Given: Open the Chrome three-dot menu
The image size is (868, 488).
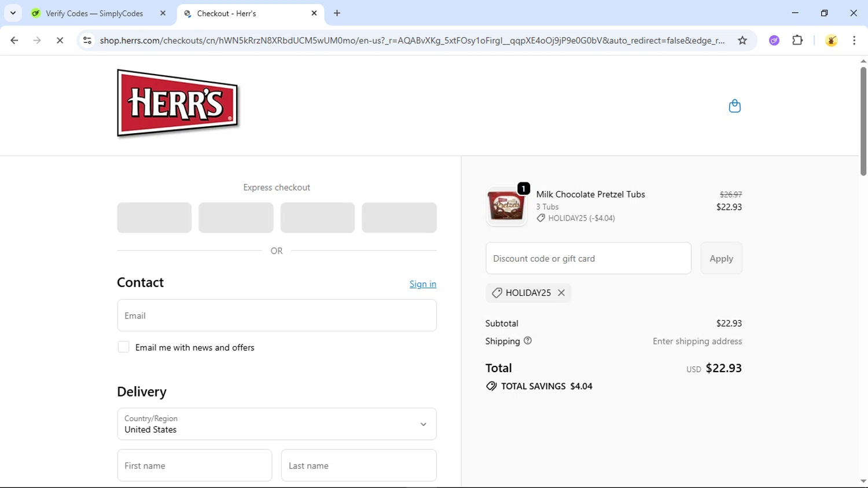Looking at the screenshot, I should (x=854, y=41).
